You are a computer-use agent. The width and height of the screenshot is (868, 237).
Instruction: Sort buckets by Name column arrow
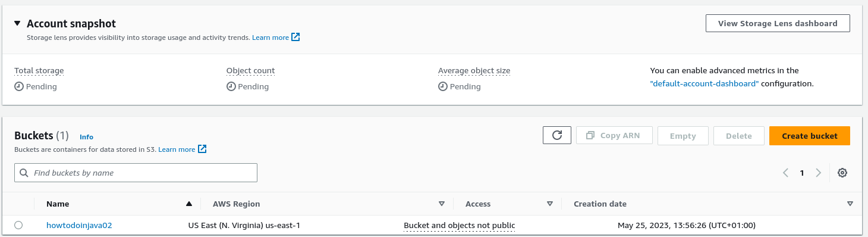point(189,204)
